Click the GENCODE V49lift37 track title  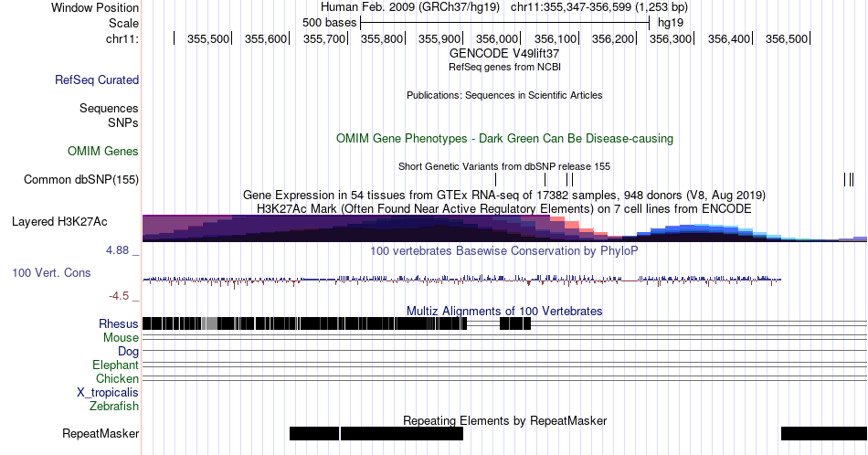(504, 54)
